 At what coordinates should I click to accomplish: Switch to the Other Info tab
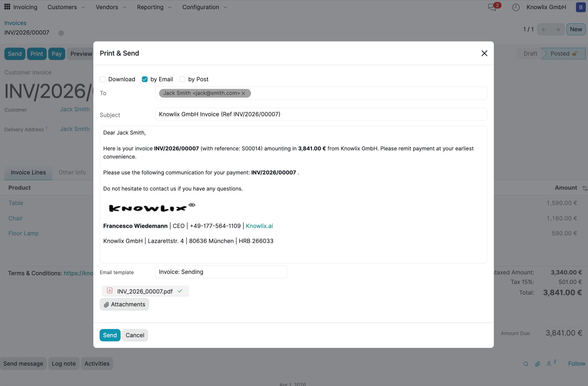(x=72, y=172)
